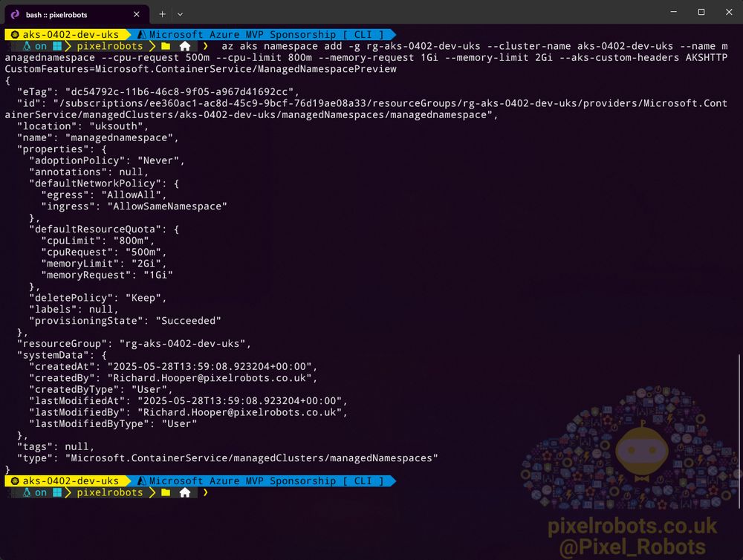Open a new terminal tab
The width and height of the screenshot is (743, 560).
[x=162, y=14]
